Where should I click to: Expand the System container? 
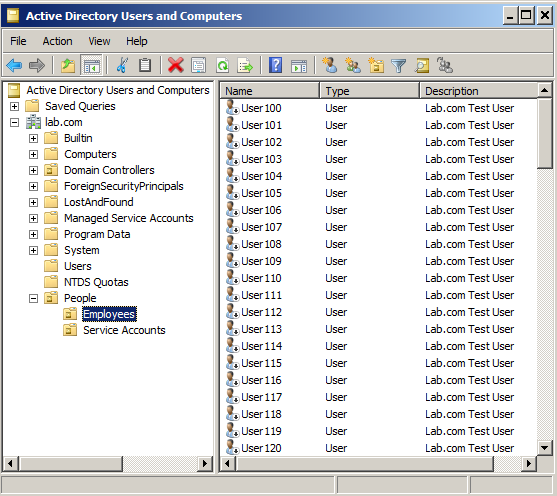(33, 250)
